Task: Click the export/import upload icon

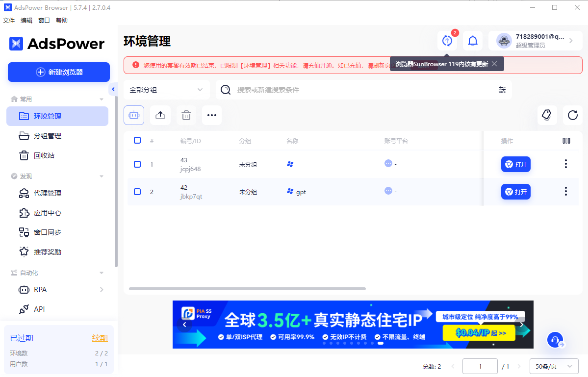Action: [x=160, y=115]
